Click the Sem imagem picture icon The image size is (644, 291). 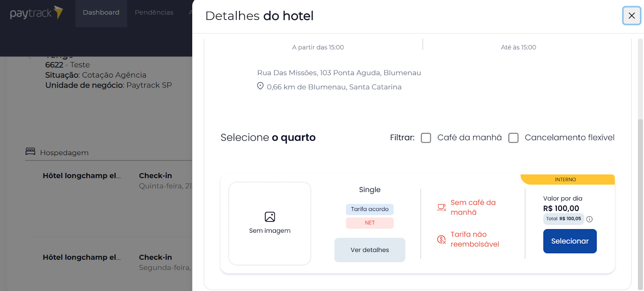(x=270, y=217)
